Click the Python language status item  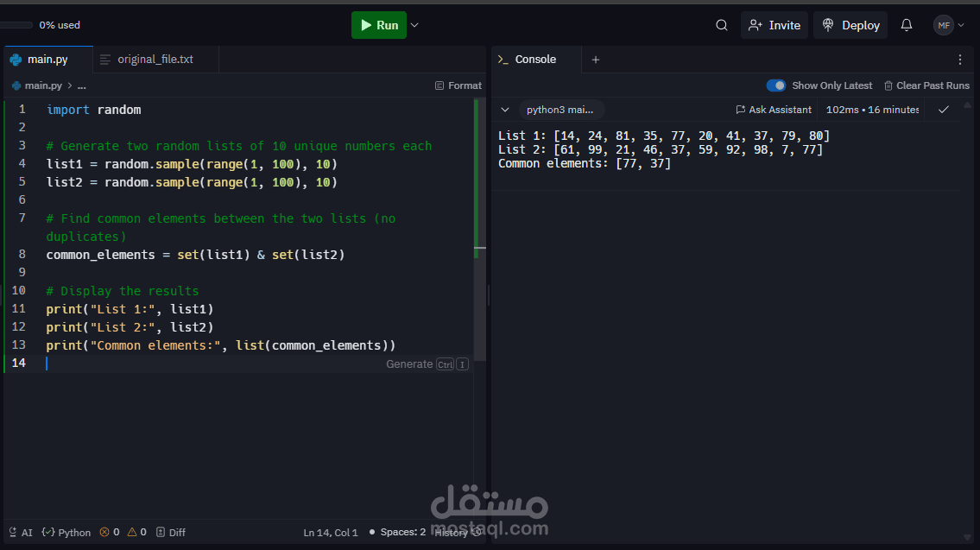pyautogui.click(x=66, y=533)
